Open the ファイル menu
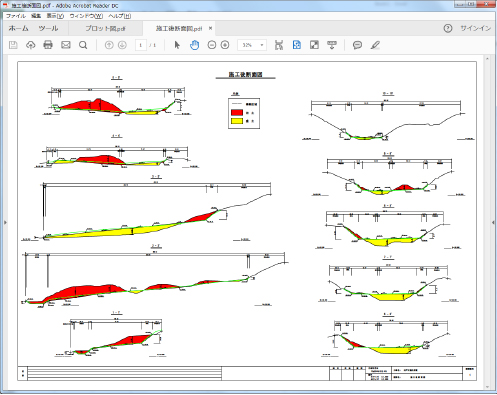The height and width of the screenshot is (395, 497). 16,16
